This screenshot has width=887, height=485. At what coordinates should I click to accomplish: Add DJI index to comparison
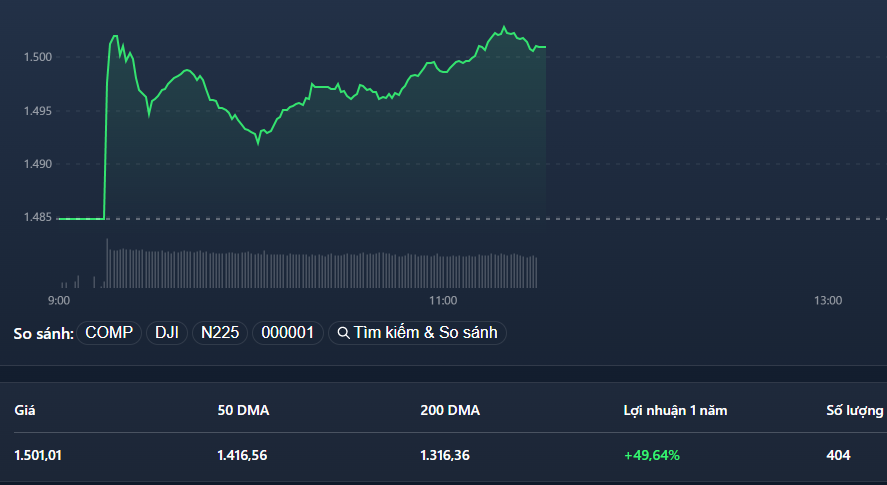tap(167, 333)
